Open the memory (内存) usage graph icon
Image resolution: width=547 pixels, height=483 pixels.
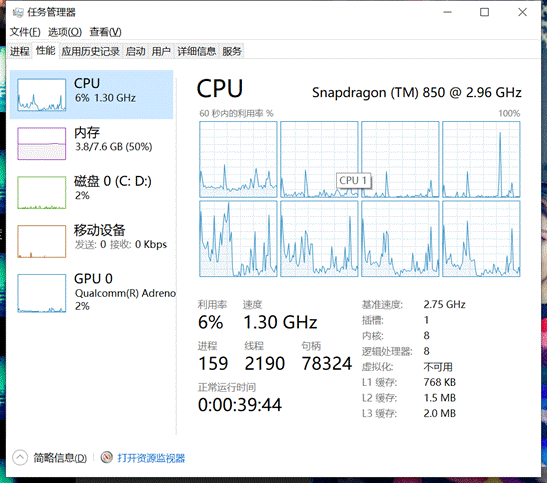pyautogui.click(x=42, y=143)
